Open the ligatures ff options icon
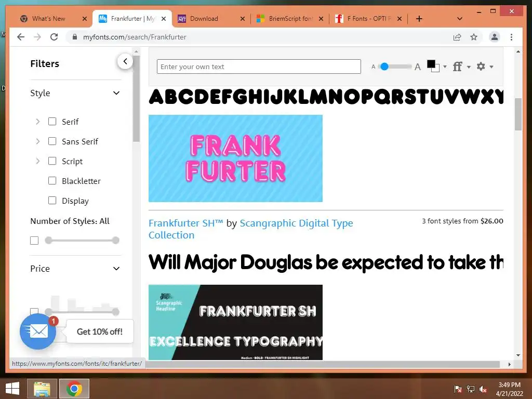 point(457,66)
